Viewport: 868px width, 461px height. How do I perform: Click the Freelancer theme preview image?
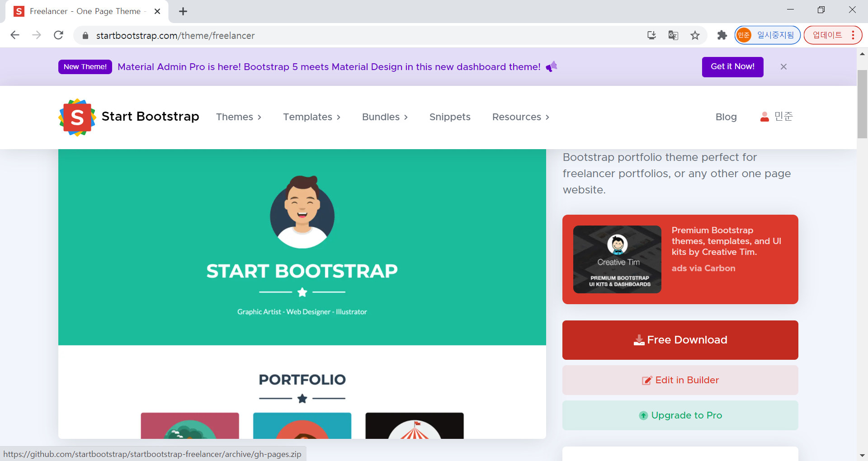tap(302, 294)
